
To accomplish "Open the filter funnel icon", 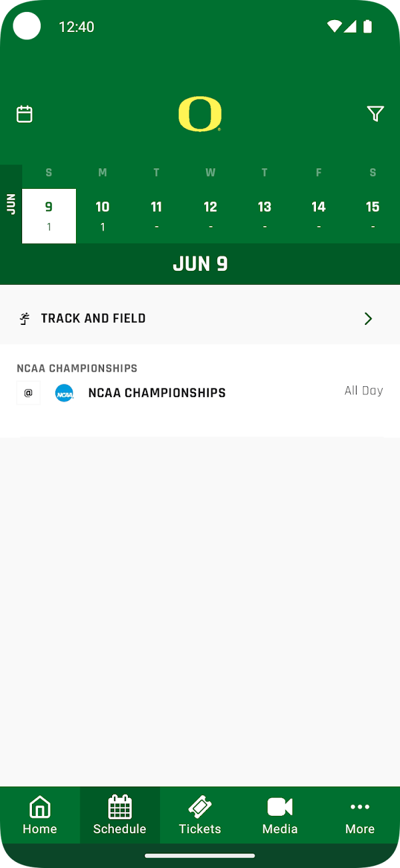I will point(375,114).
